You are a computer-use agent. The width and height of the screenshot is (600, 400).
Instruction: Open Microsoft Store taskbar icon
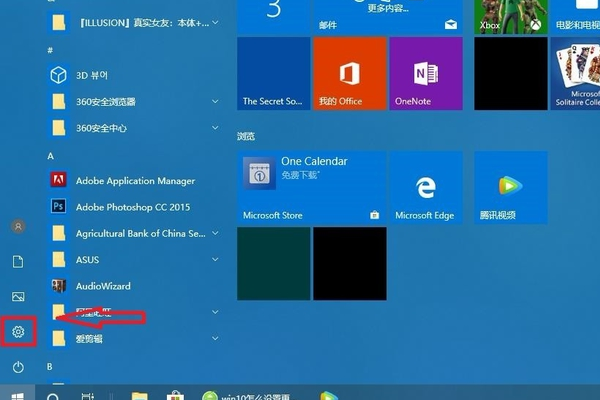175,395
